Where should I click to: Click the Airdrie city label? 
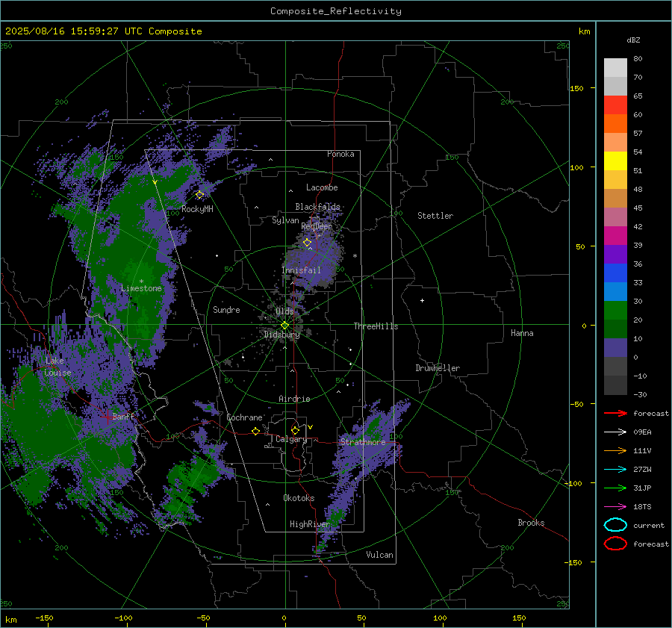pos(294,399)
